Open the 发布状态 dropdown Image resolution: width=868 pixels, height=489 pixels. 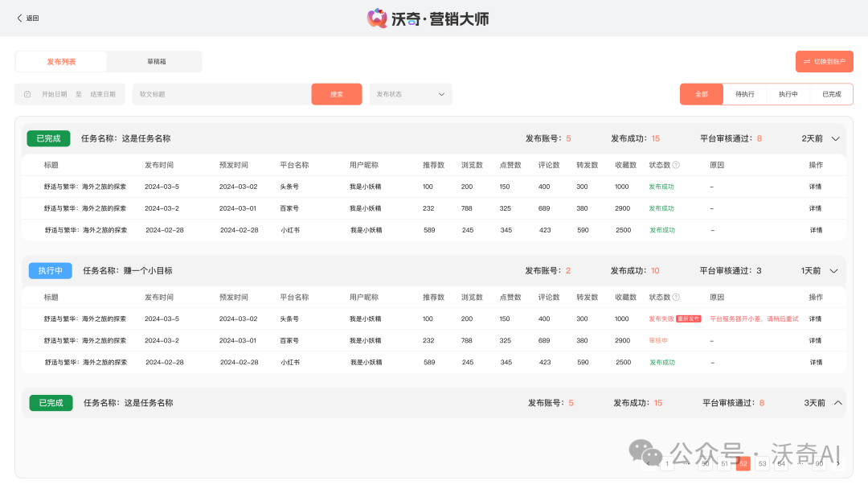pos(410,94)
